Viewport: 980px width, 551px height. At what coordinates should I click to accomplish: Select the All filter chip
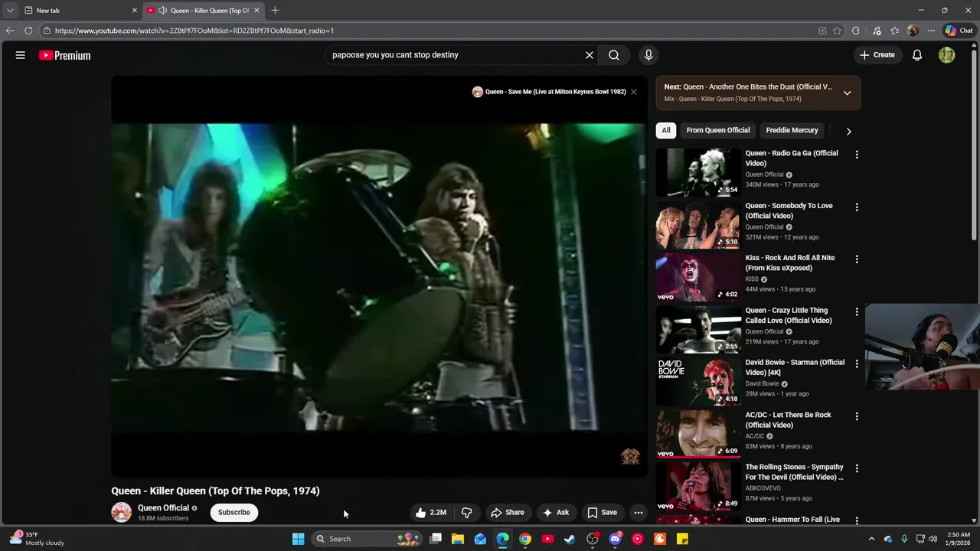[666, 130]
